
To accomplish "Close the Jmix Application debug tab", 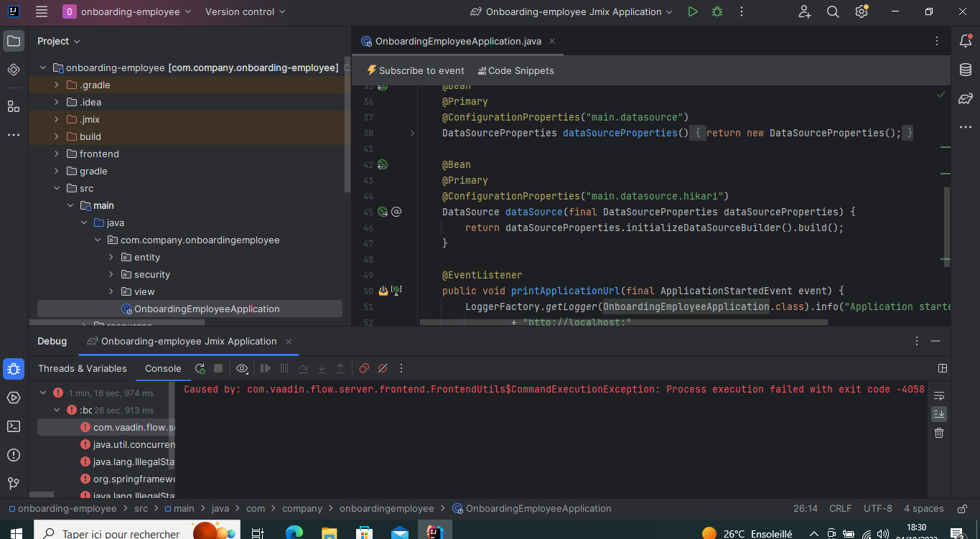I will coord(289,342).
